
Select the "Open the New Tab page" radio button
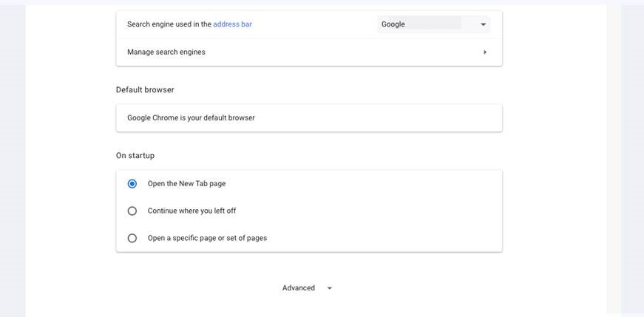pos(132,183)
